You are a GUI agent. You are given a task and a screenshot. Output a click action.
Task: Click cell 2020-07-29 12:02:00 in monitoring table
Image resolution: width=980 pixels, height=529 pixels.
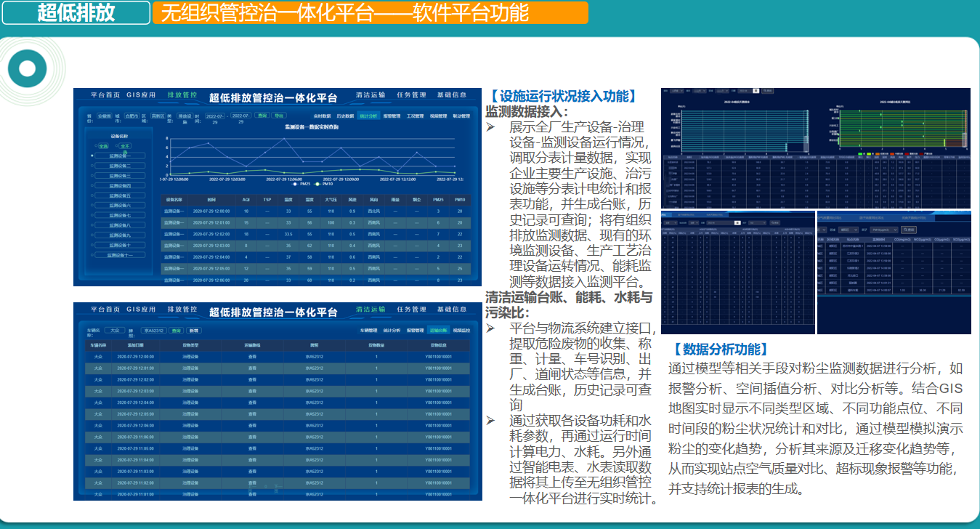pos(211,234)
